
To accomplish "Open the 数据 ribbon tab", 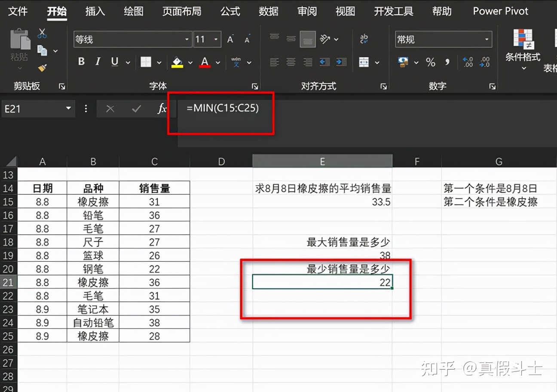I will (x=269, y=12).
